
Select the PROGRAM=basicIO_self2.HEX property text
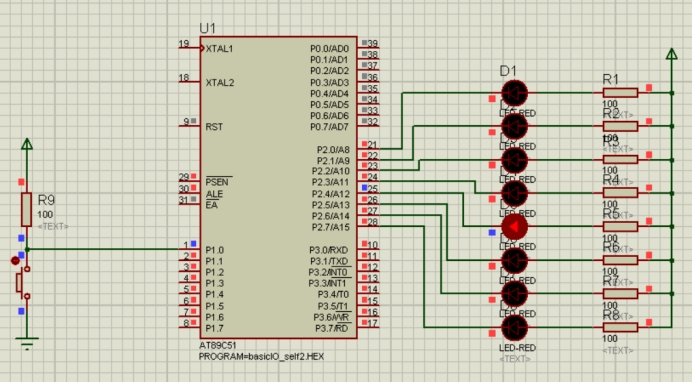261,357
